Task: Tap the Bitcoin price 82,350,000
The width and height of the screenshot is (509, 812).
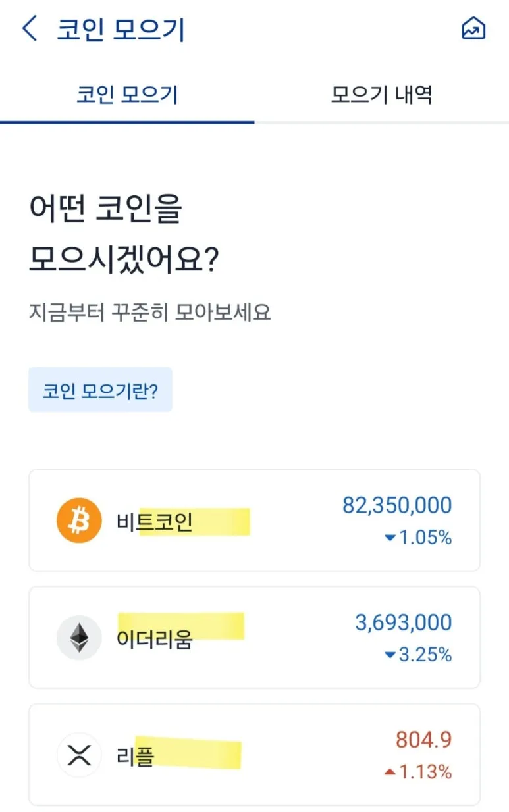Action: [397, 505]
